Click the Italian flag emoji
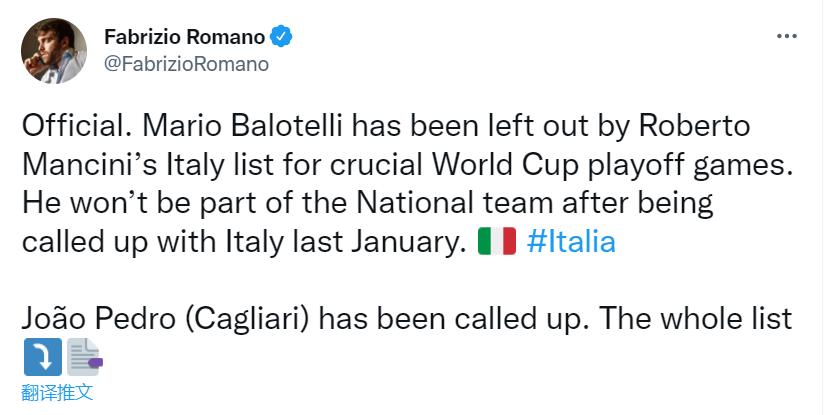This screenshot has height=415, width=824. pyautogui.click(x=497, y=243)
